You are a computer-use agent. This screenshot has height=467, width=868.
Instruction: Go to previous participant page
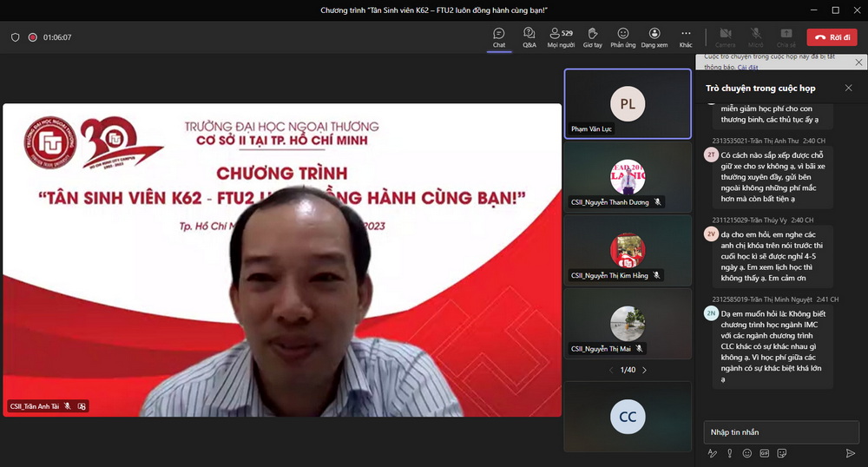tap(611, 370)
